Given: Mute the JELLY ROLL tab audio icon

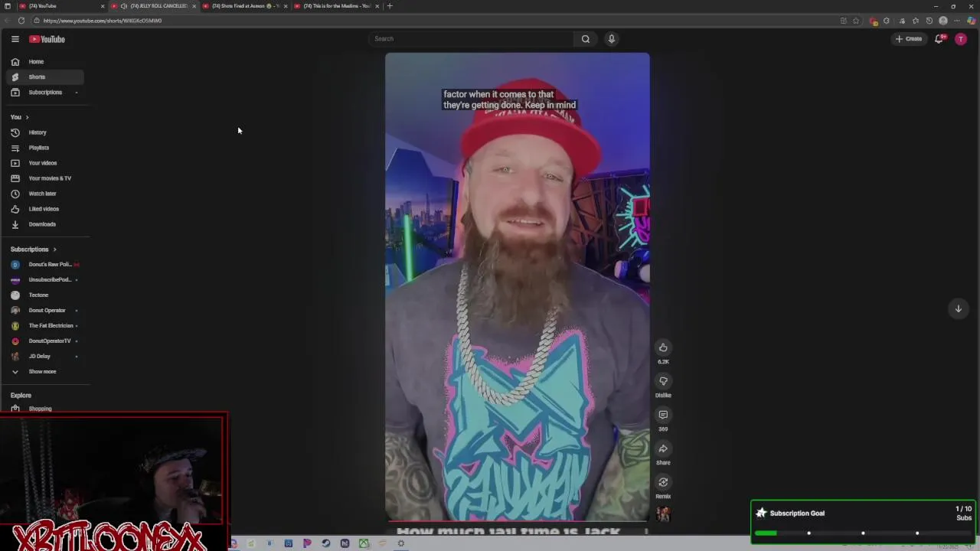Looking at the screenshot, I should pos(124,6).
